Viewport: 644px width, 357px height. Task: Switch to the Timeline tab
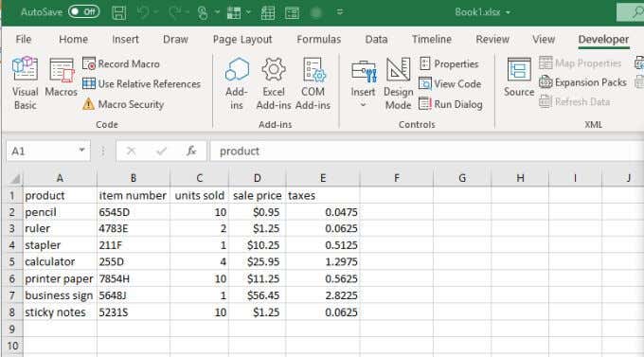432,39
